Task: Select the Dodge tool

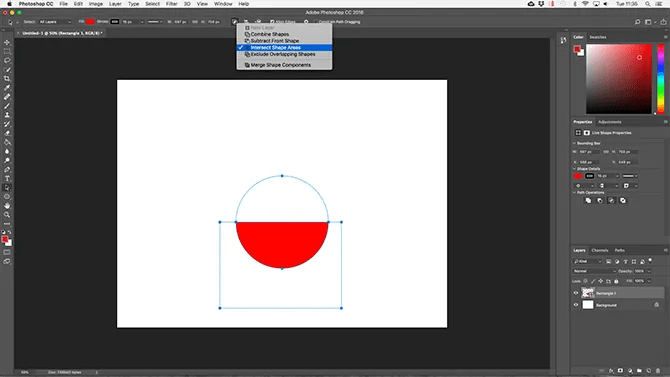Action: pyautogui.click(x=7, y=160)
